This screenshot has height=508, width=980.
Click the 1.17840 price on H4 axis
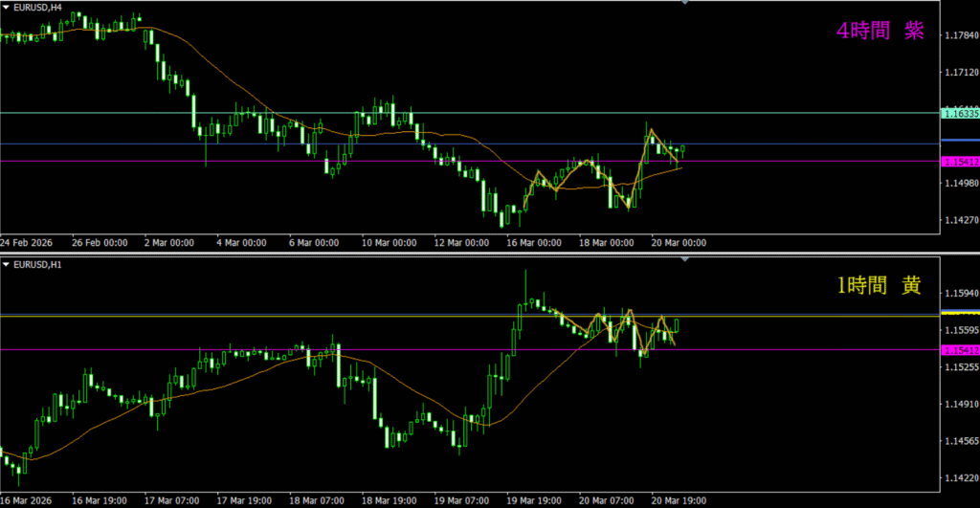(x=959, y=35)
